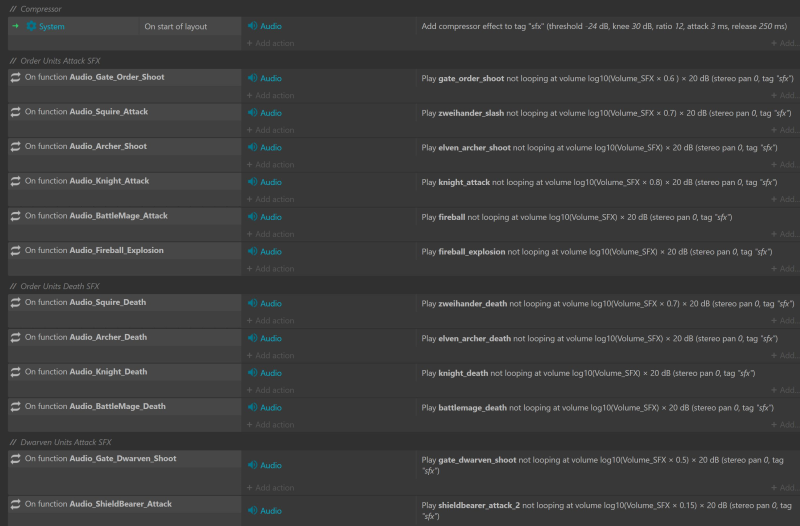Click the function icon beside Audio_BattleMage_Attack
Image resolution: width=800 pixels, height=526 pixels.
point(15,216)
